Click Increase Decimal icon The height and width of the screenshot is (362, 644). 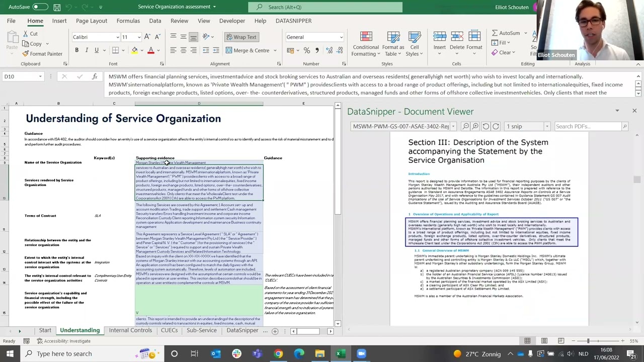pyautogui.click(x=329, y=50)
